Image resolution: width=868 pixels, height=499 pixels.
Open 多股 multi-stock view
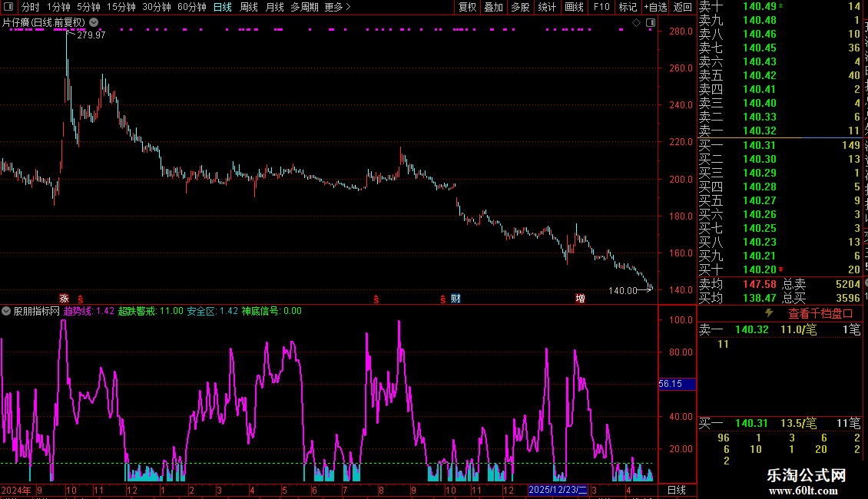(520, 7)
